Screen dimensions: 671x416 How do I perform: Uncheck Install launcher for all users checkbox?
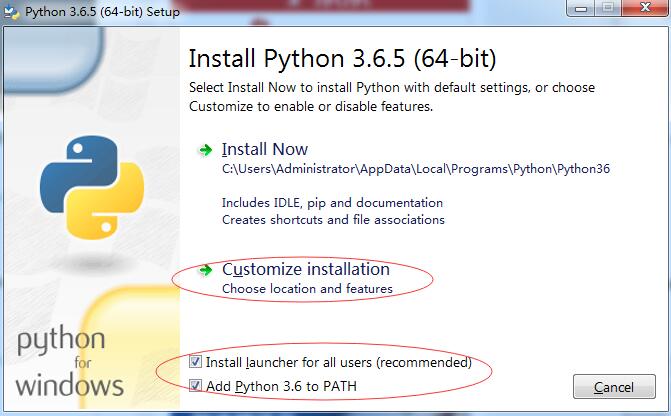click(x=196, y=362)
